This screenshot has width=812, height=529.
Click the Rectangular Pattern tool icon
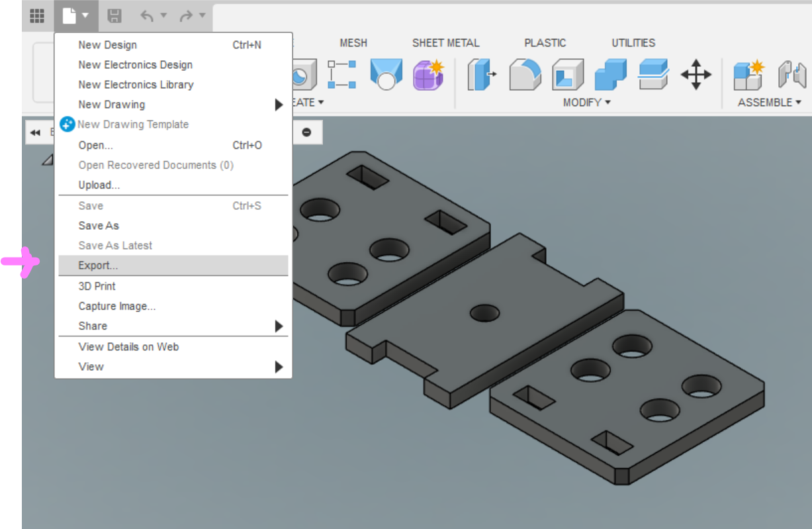pos(342,74)
